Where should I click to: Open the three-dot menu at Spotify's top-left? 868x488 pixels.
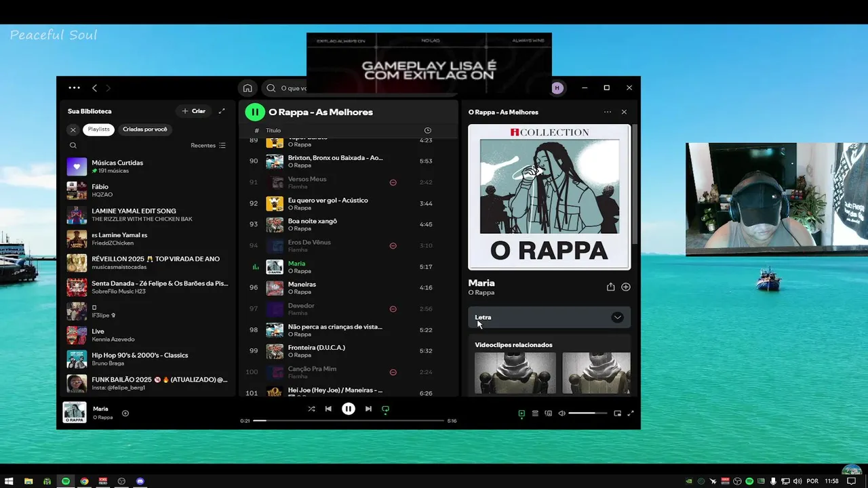pos(75,87)
